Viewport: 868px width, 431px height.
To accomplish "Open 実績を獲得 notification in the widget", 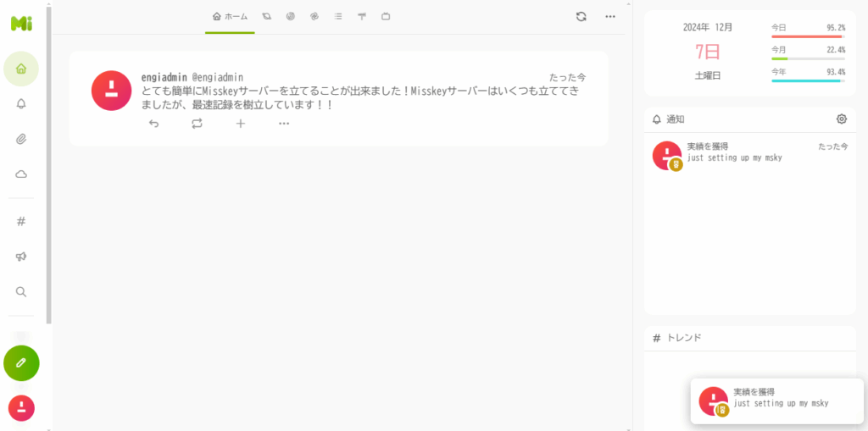I will coord(750,156).
